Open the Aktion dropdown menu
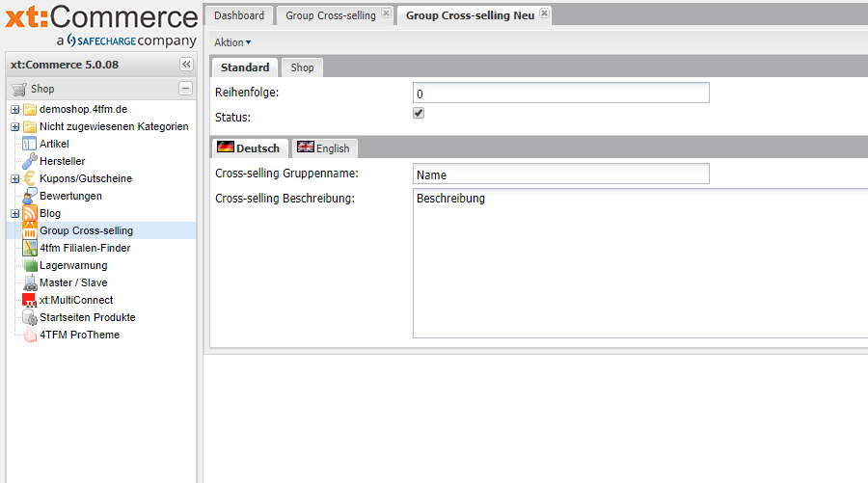 click(231, 42)
